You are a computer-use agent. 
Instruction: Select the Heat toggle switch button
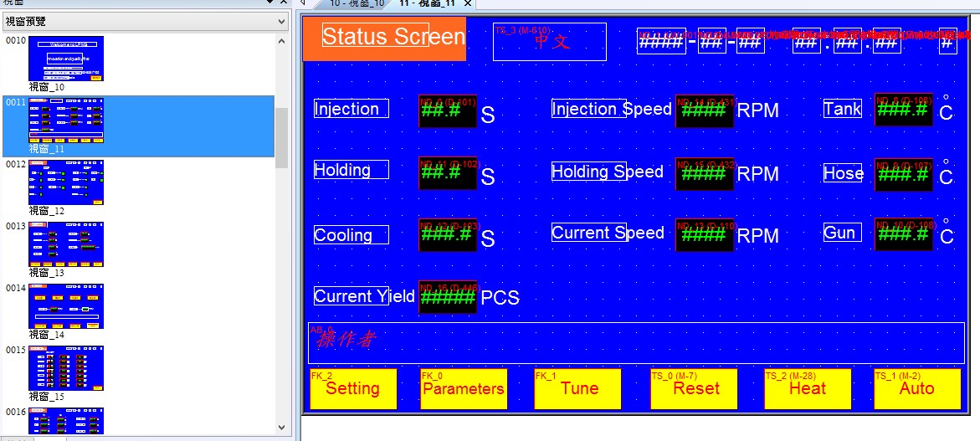coord(808,389)
